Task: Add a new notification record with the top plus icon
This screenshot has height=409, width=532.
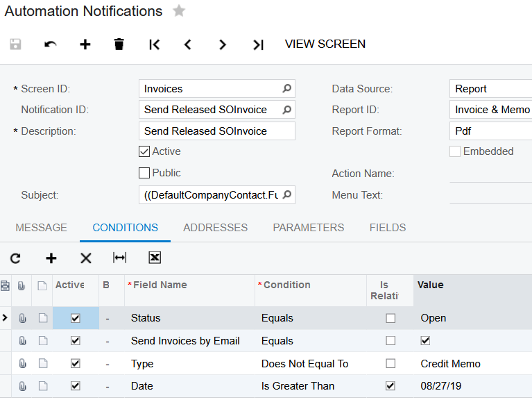Action: pos(85,44)
